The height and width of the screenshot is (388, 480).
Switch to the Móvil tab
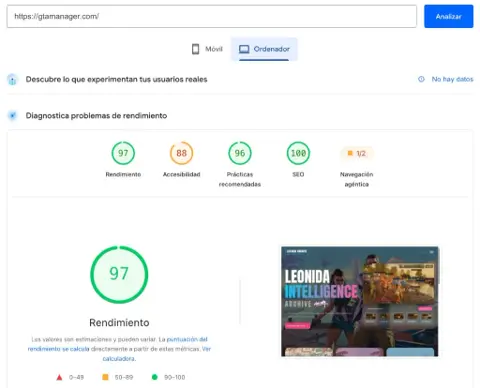pyautogui.click(x=207, y=49)
